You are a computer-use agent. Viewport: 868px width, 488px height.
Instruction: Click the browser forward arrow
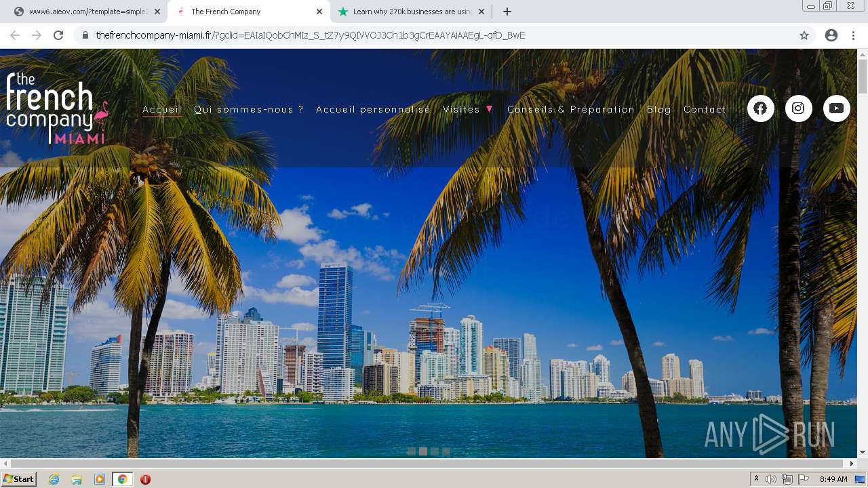(x=37, y=35)
